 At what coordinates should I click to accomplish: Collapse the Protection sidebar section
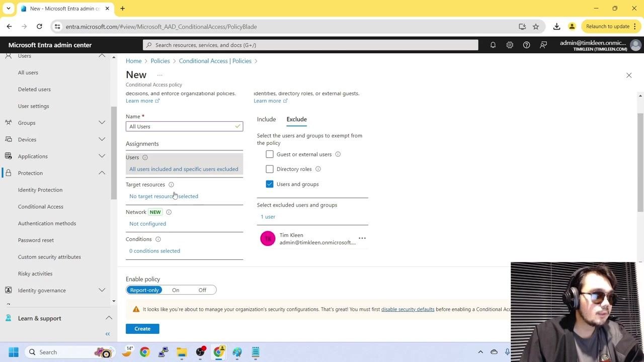[102, 173]
